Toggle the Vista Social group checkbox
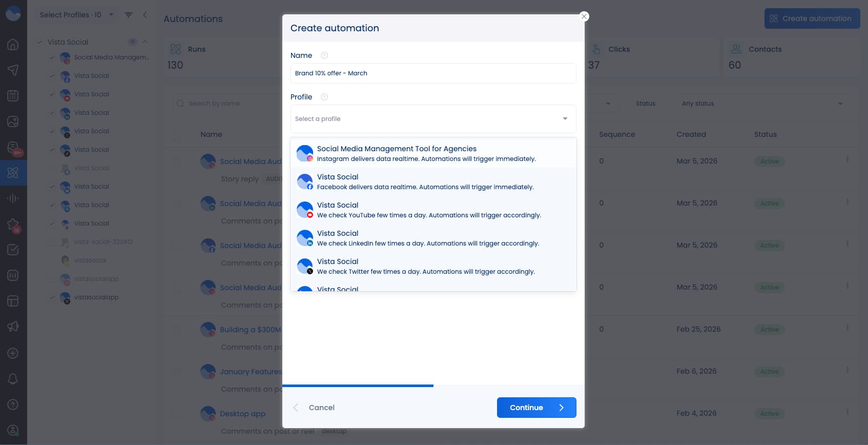The image size is (868, 445). pos(40,42)
